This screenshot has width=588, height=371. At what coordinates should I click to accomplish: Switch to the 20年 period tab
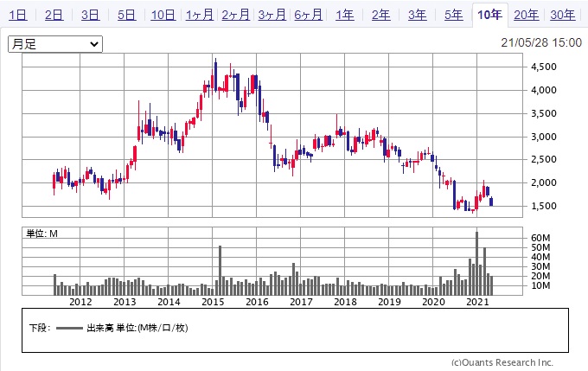[527, 15]
